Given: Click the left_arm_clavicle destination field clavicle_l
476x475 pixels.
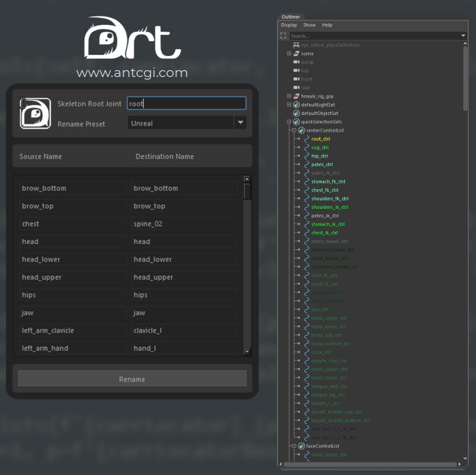Looking at the screenshot, I should pos(184,330).
